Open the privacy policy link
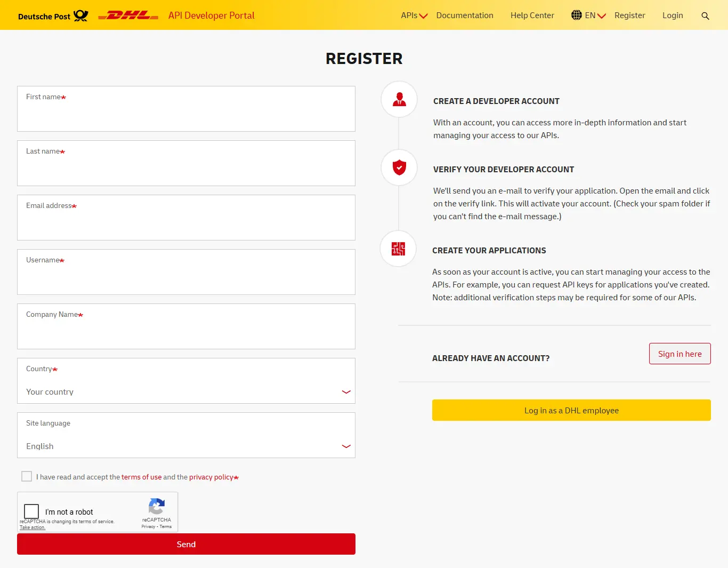 [211, 477]
